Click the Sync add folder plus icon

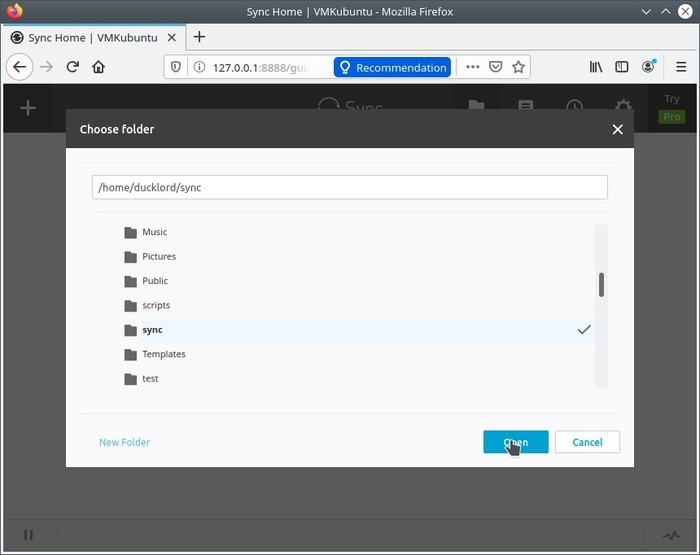(28, 108)
